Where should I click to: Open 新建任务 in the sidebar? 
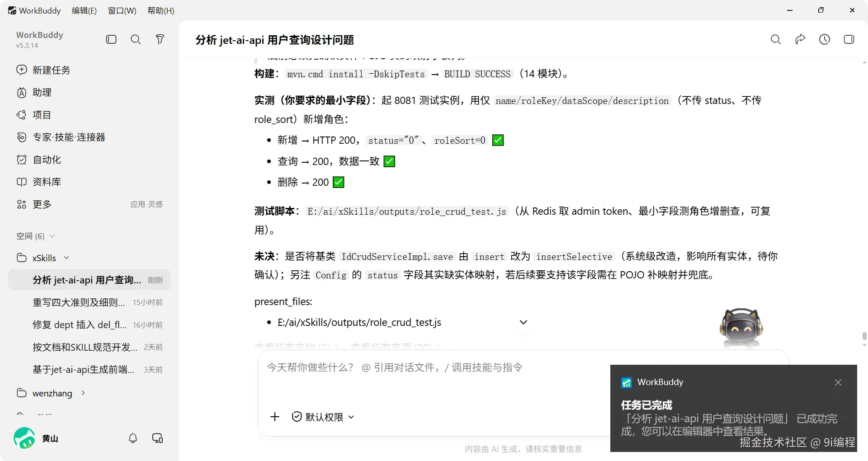pos(90,70)
